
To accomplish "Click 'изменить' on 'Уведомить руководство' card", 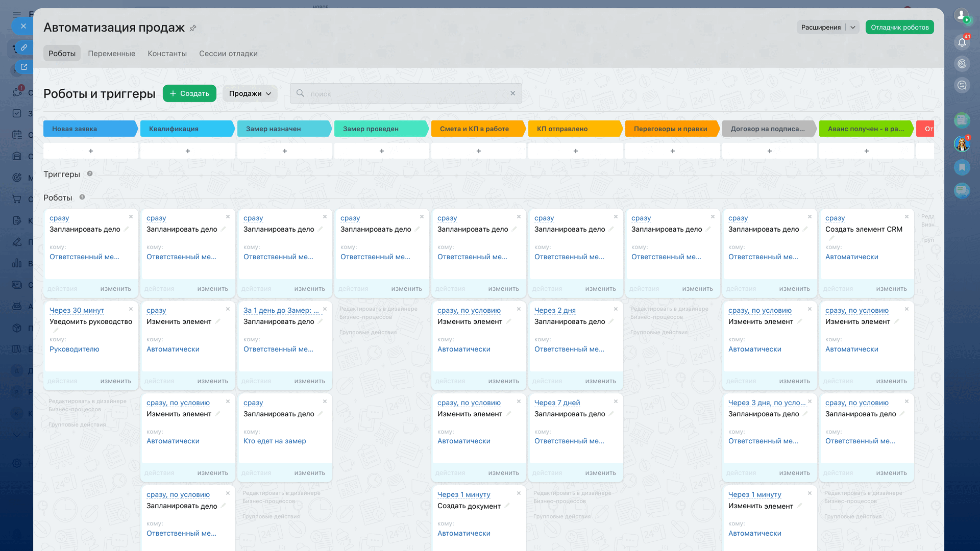I will [116, 381].
